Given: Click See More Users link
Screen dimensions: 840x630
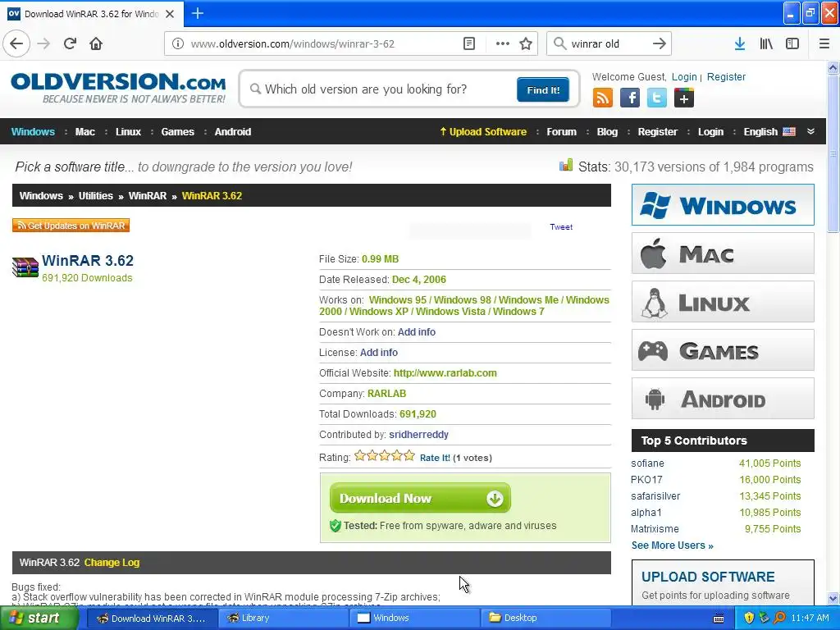Looking at the screenshot, I should [672, 546].
